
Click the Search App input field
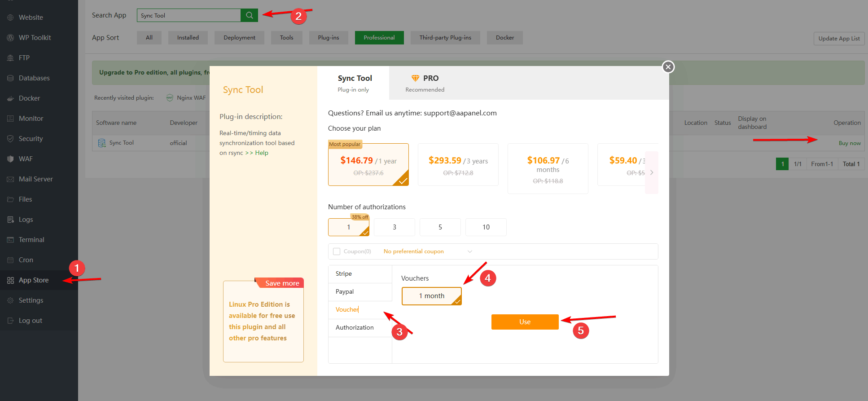[189, 15]
